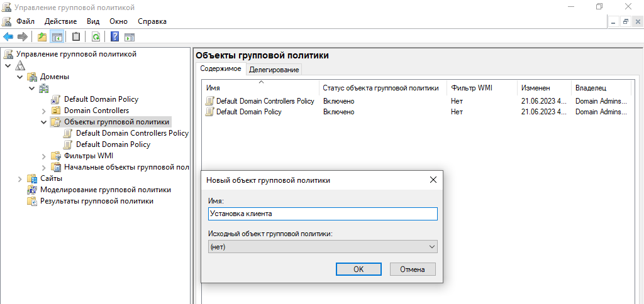Select the Домены folder icon in tree
The width and height of the screenshot is (644, 304).
coord(32,77)
